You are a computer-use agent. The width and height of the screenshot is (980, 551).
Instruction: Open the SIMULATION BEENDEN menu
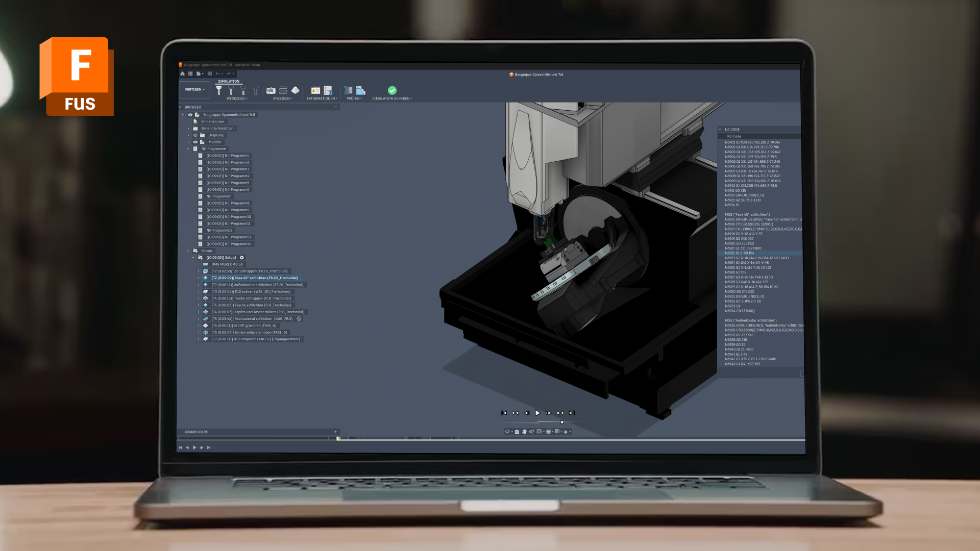pyautogui.click(x=392, y=98)
